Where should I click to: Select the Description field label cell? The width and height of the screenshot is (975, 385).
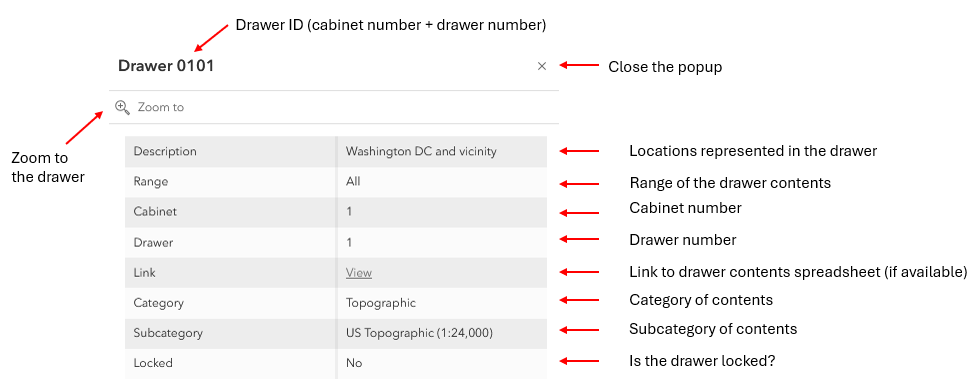tap(231, 151)
